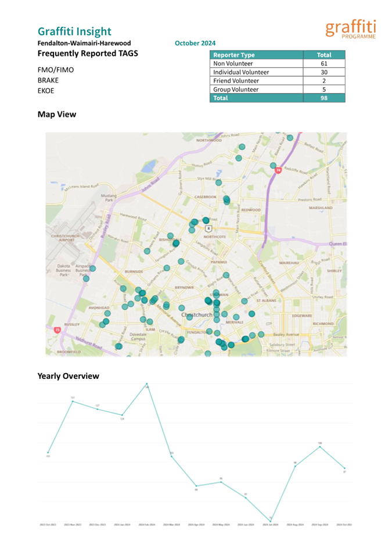Viewport: 392px width, 555px height.
Task: Click the "Reporter Type" column header
Action: pyautogui.click(x=257, y=55)
